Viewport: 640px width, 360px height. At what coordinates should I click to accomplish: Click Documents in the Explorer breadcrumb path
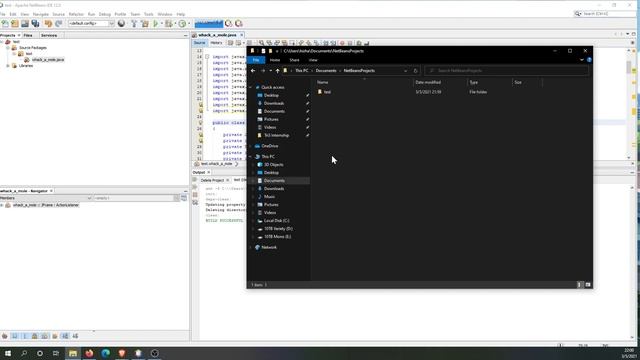[326, 71]
